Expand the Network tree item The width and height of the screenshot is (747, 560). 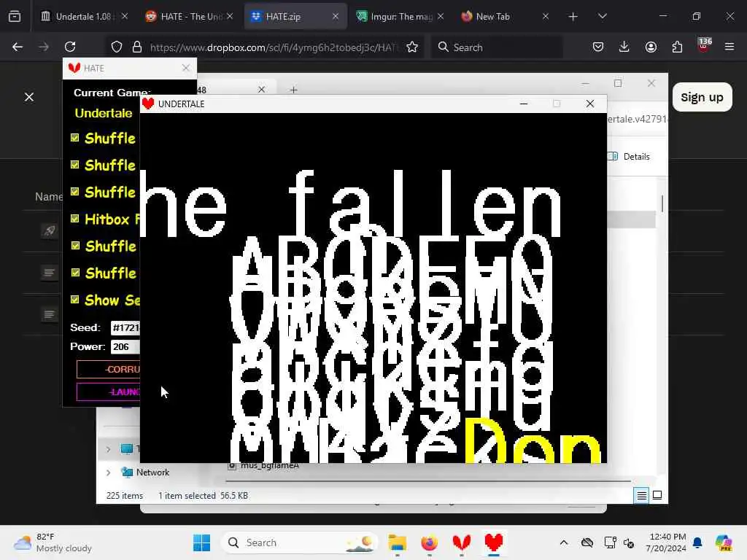click(x=109, y=472)
